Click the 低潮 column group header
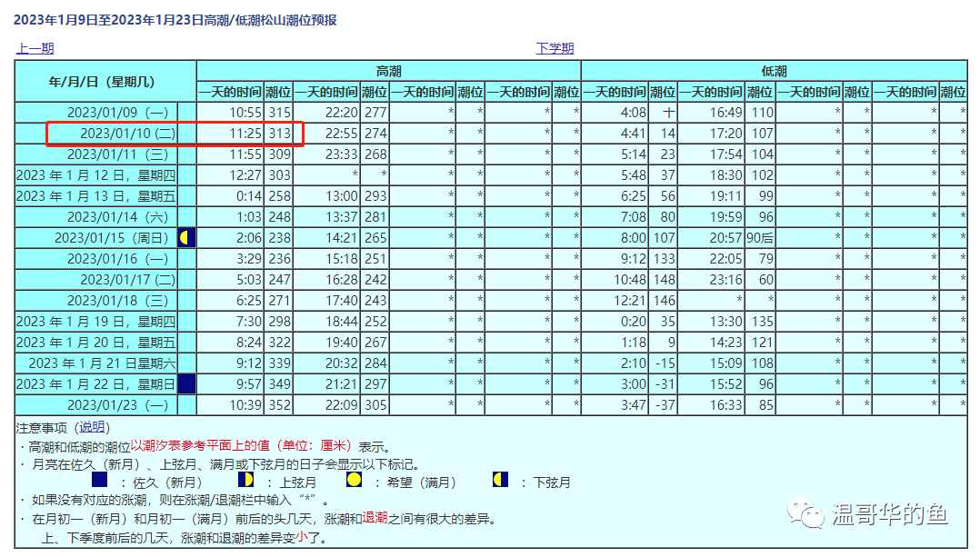Screen dimensions: 980x557 click(774, 71)
